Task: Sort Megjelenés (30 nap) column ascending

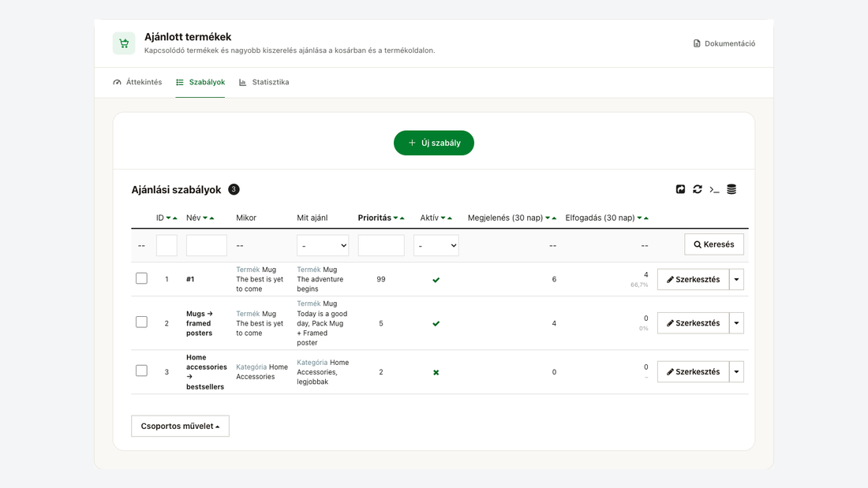Action: [554, 218]
